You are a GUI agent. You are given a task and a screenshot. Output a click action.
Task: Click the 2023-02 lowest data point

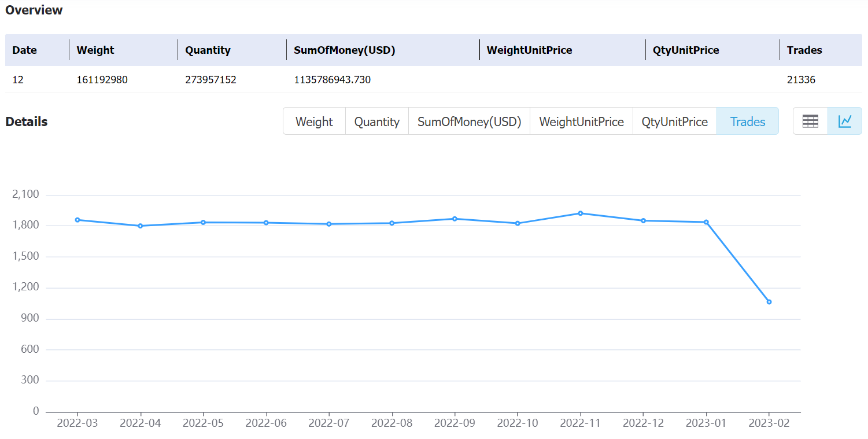point(769,302)
